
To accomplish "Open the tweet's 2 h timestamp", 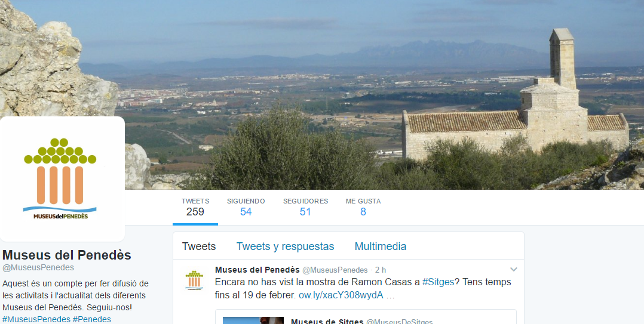I will coord(381,270).
